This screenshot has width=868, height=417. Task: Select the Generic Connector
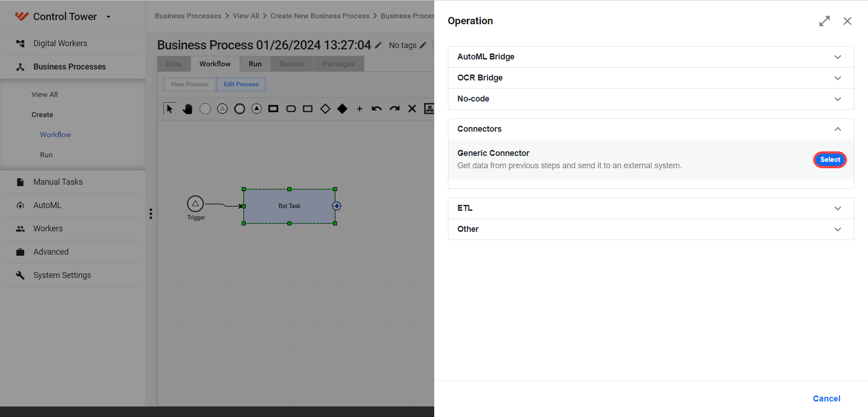pos(830,160)
